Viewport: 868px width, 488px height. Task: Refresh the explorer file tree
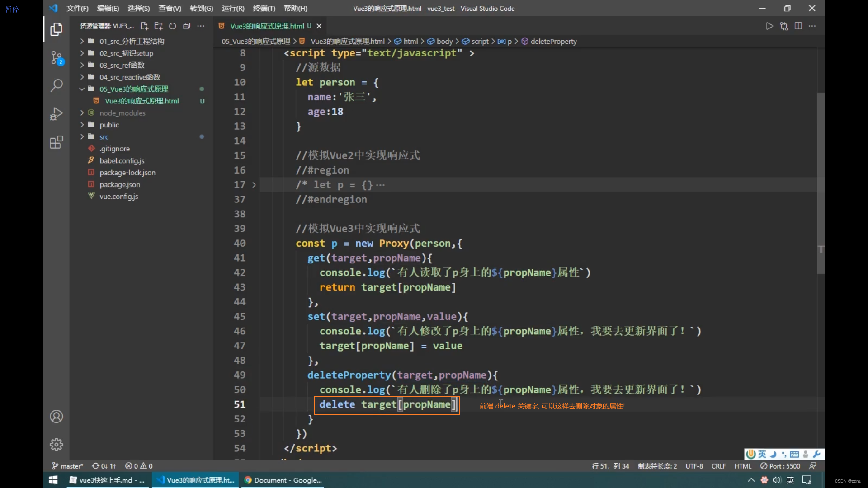pyautogui.click(x=172, y=26)
